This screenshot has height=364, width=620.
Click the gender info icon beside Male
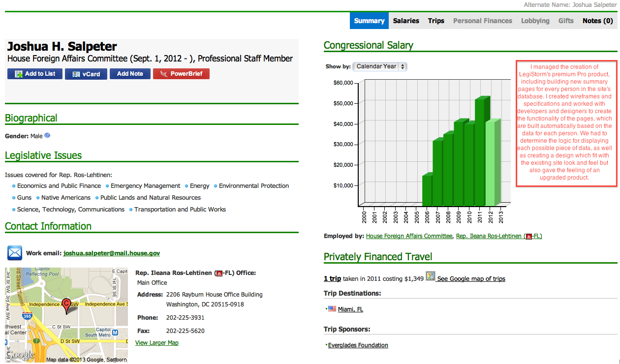point(47,135)
